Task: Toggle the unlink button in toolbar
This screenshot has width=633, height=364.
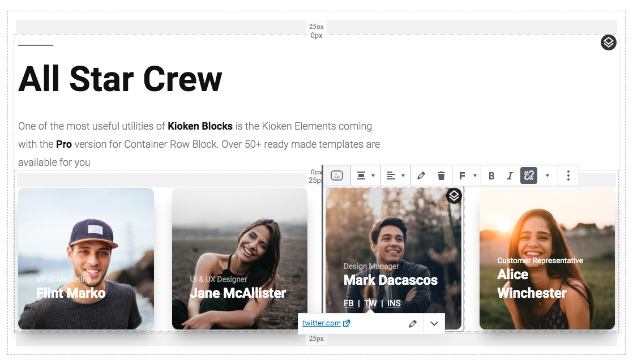Action: [x=529, y=175]
